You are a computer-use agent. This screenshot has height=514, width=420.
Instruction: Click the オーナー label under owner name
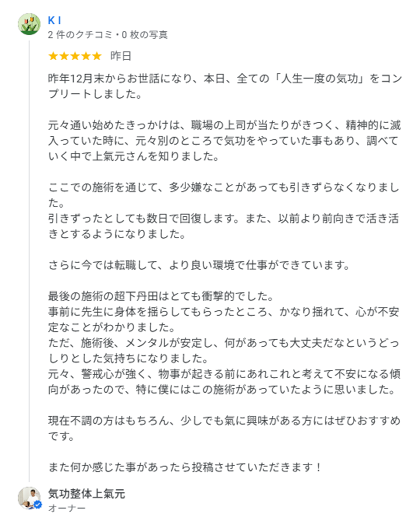tap(66, 508)
